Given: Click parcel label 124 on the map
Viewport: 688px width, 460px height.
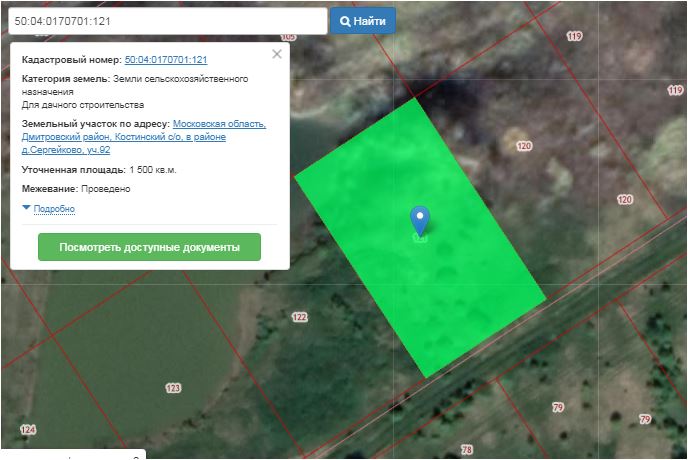Looking at the screenshot, I should pyautogui.click(x=27, y=429).
